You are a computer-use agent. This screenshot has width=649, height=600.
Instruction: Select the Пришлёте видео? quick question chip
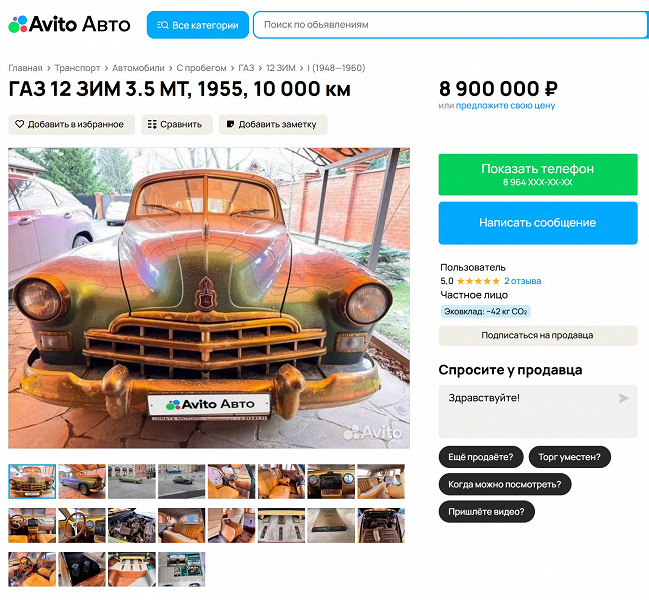tap(486, 511)
